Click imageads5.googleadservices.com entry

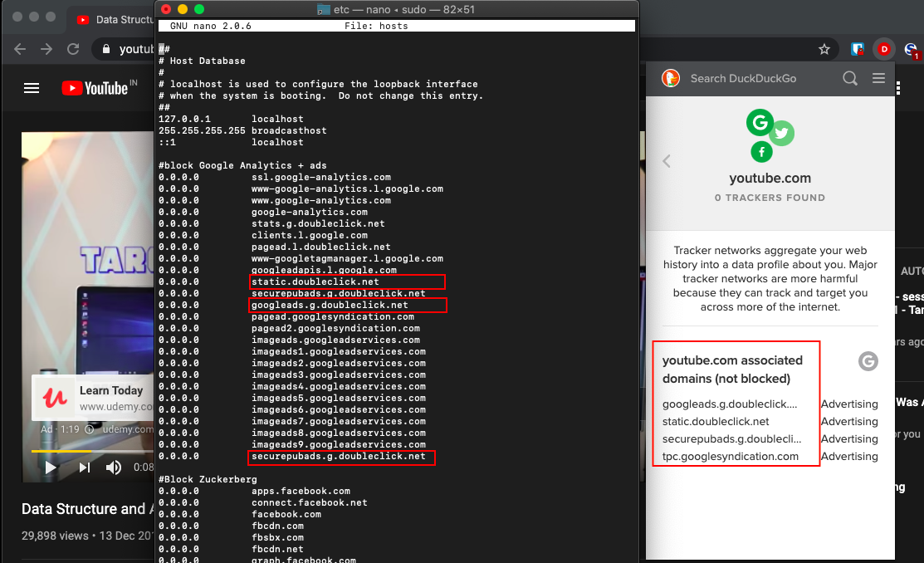click(x=339, y=398)
